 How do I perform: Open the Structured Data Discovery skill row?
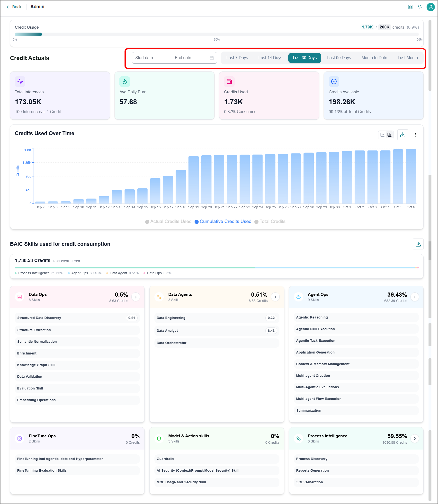[x=77, y=318]
